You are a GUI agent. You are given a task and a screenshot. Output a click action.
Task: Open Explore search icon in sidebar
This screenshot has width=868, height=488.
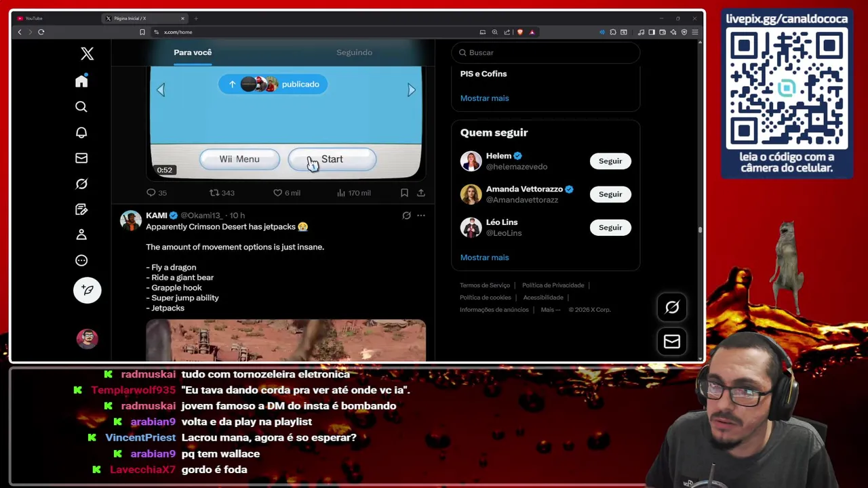(81, 106)
